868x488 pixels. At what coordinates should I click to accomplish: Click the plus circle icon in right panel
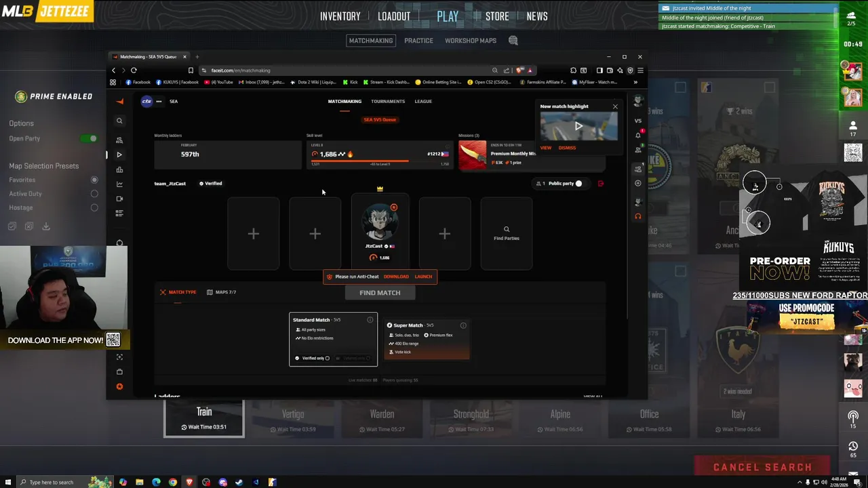pos(637,183)
